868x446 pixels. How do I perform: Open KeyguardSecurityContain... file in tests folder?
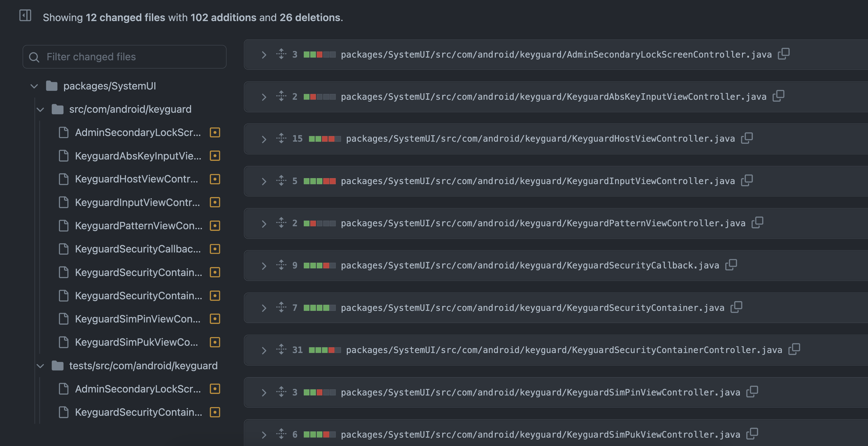[x=139, y=412]
